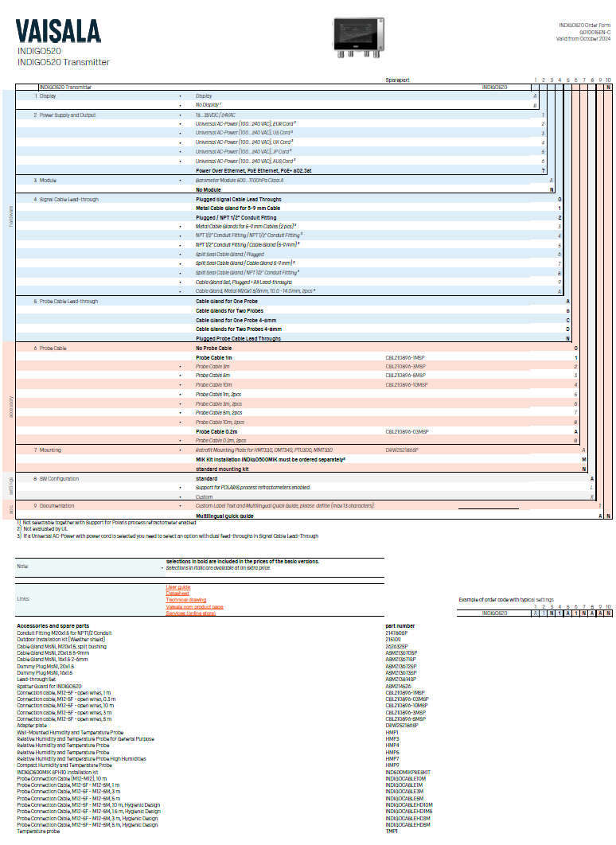The width and height of the screenshot is (616, 845).
Task: Click the '4 Signal Cable Lead-through' heading
Action: (x=66, y=200)
